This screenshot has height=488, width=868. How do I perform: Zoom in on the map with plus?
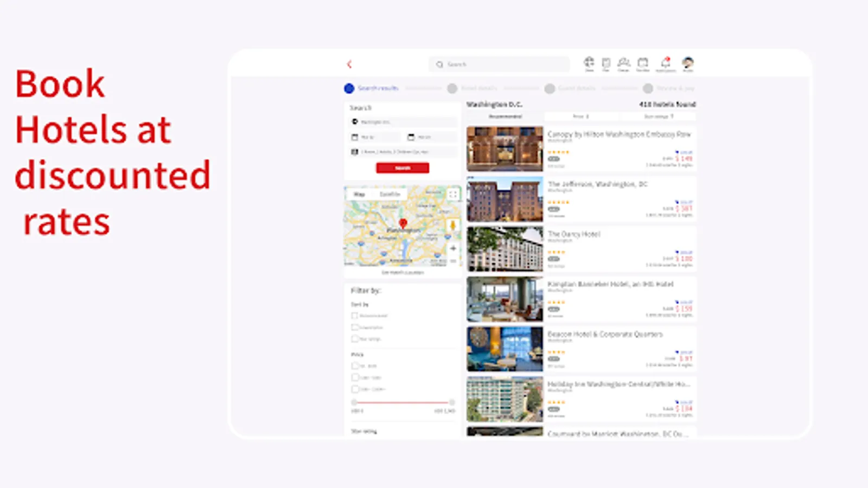point(453,248)
